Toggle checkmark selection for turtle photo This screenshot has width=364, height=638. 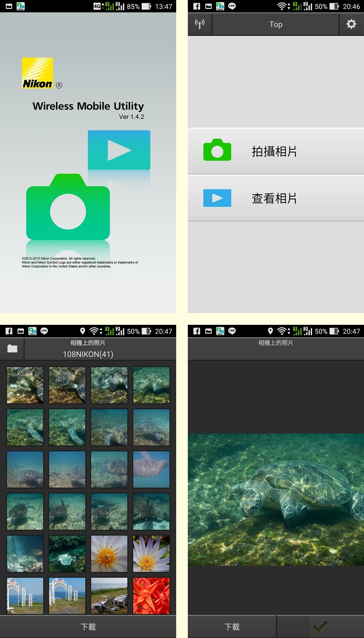pos(321,627)
